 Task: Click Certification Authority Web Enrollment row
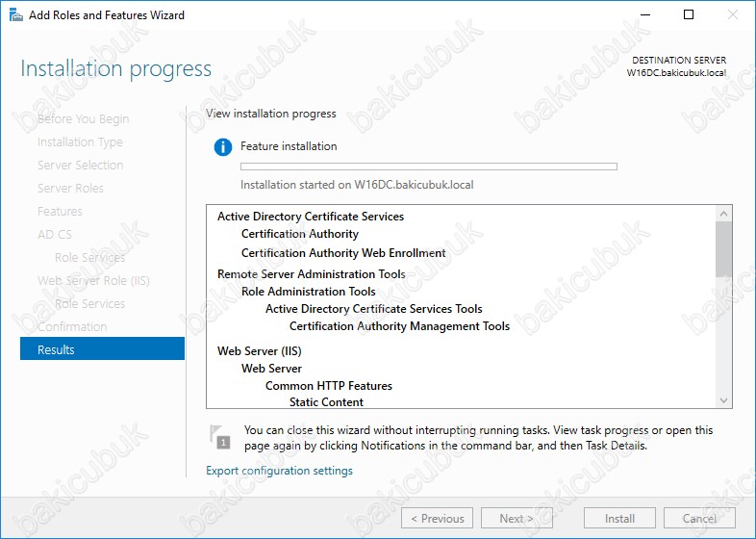(x=343, y=253)
